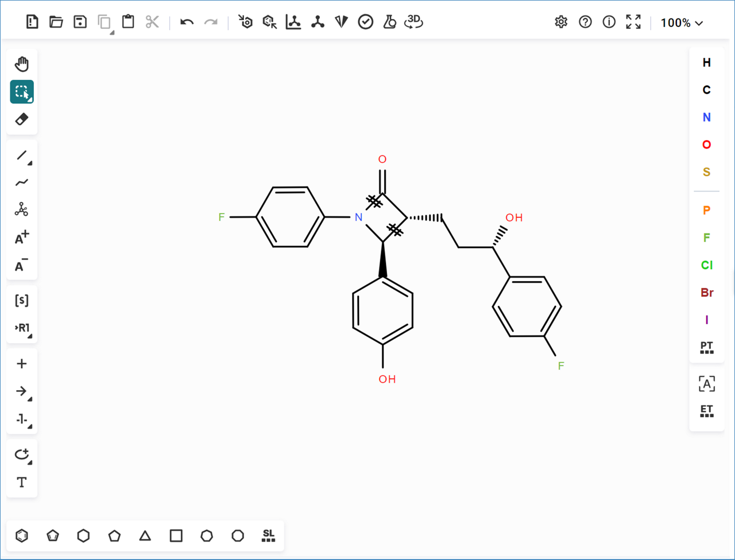Open the Extended Table (ET)
The width and height of the screenshot is (735, 560).
pyautogui.click(x=707, y=411)
